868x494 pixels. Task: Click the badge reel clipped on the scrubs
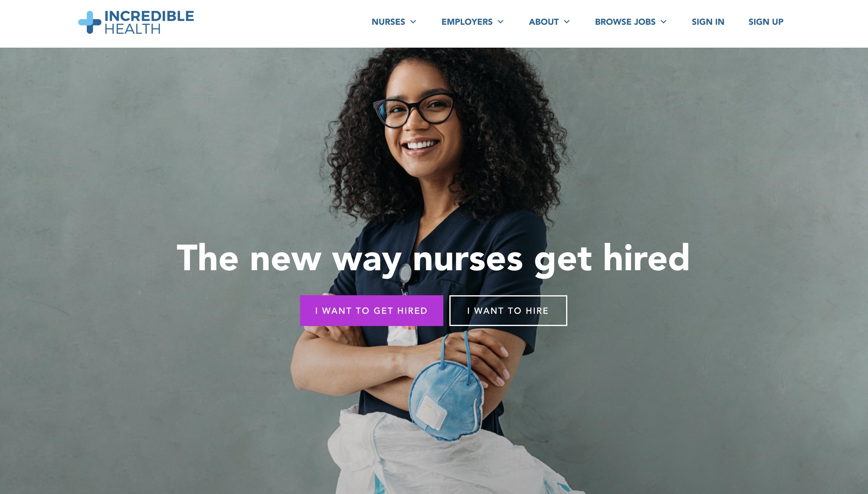405,277
